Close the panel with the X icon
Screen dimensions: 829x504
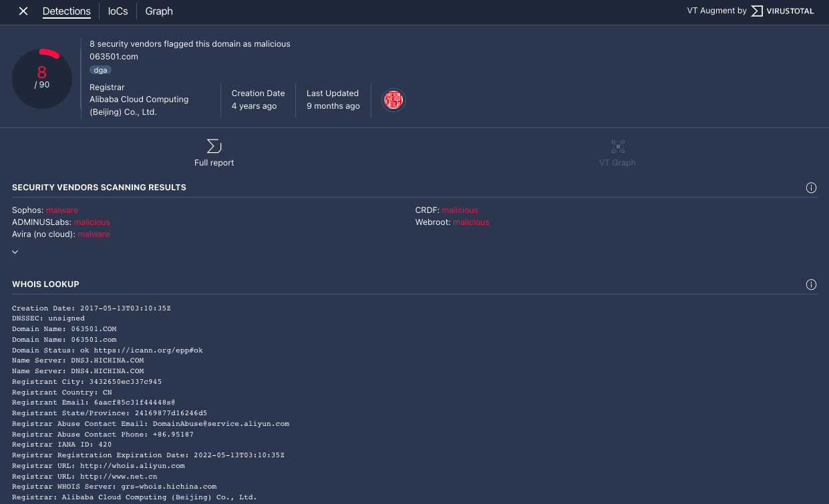pyautogui.click(x=23, y=11)
